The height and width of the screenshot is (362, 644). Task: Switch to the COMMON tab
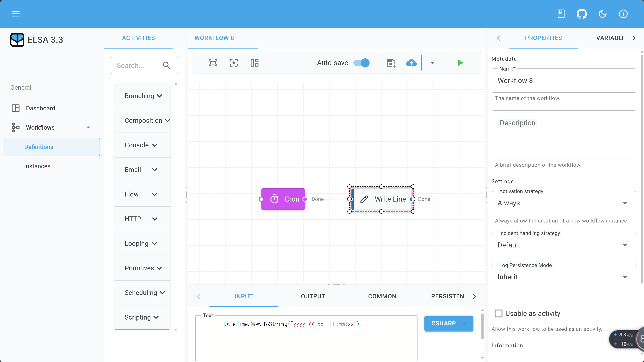(382, 296)
